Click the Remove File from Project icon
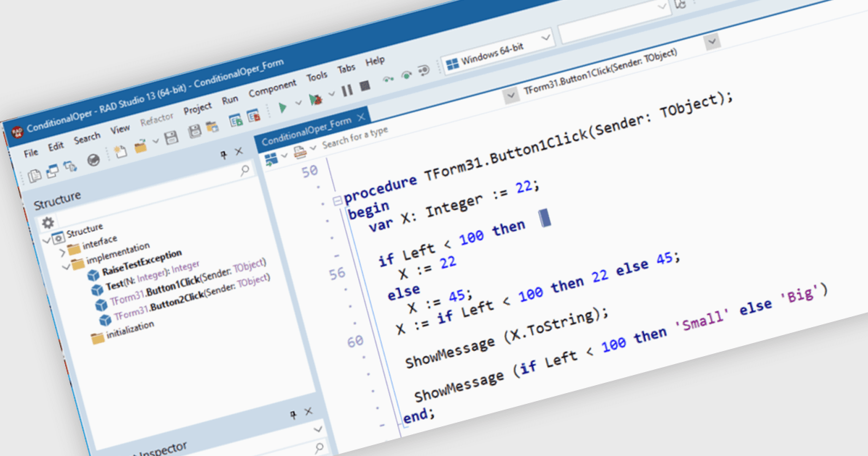 coord(253,116)
